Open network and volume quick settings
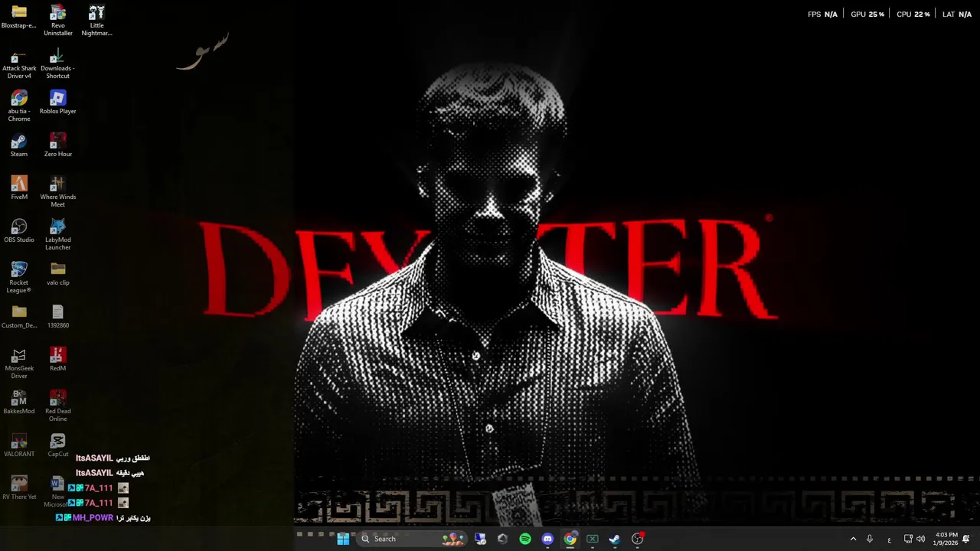The width and height of the screenshot is (980, 551). pos(914,539)
